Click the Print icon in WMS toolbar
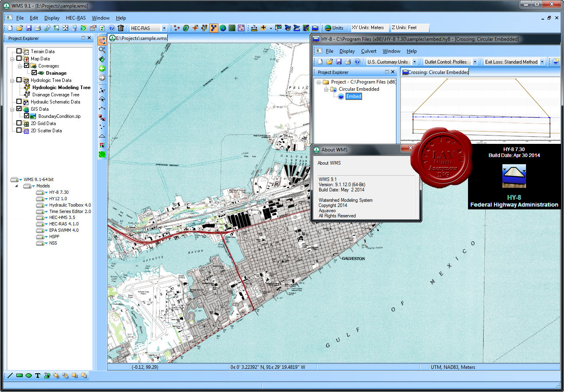 pos(38,28)
